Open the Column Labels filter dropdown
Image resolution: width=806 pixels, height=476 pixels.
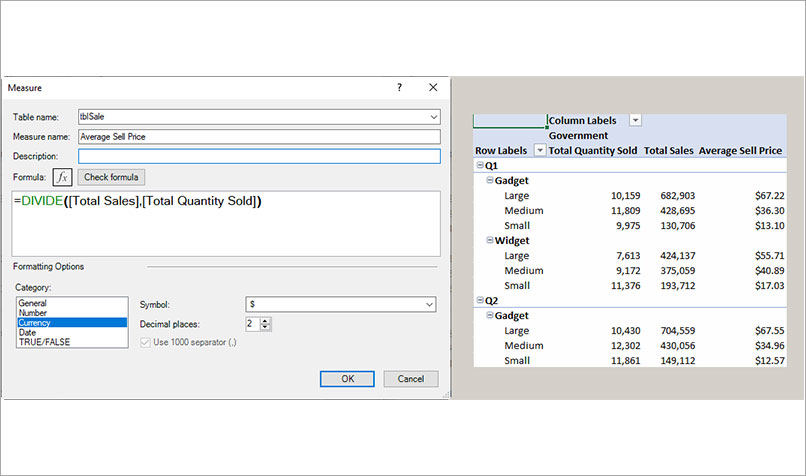tap(635, 120)
